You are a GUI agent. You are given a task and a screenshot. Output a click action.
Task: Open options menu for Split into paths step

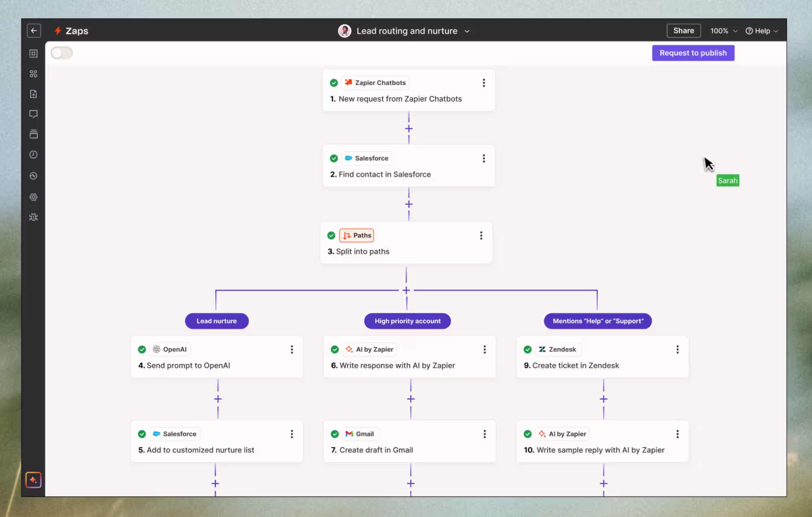(481, 236)
